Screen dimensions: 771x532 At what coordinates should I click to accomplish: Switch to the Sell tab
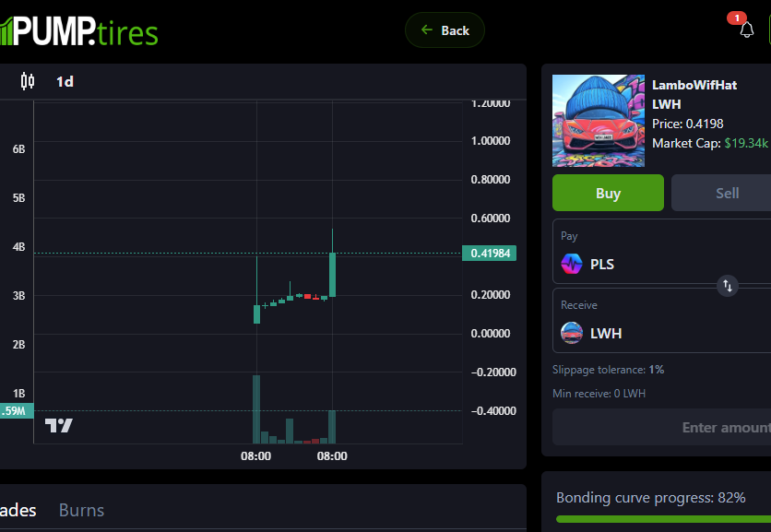point(727,193)
